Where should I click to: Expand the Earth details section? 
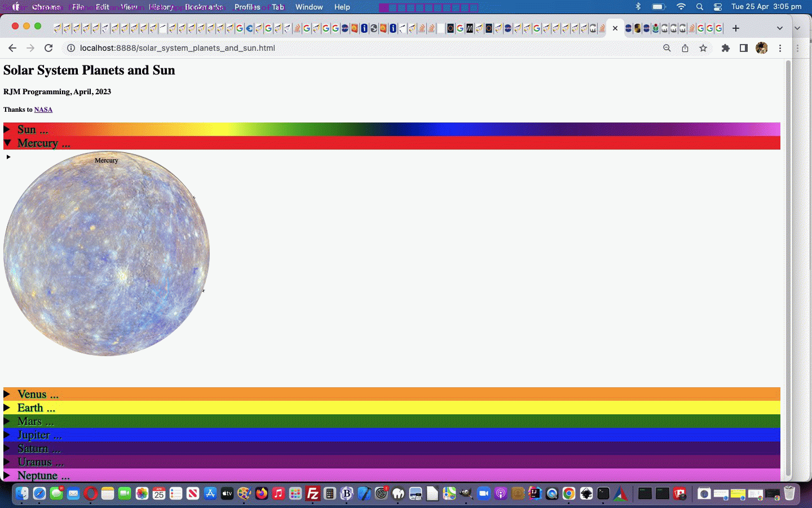point(392,408)
